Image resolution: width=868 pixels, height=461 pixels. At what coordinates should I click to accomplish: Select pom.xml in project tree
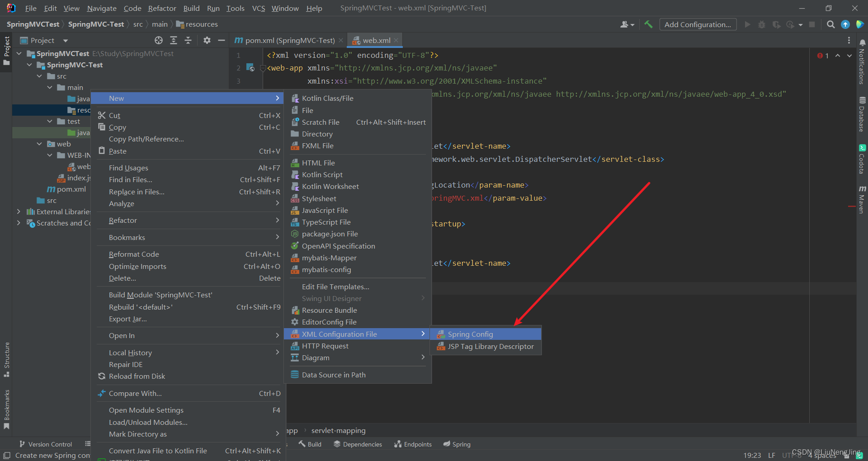click(x=66, y=189)
